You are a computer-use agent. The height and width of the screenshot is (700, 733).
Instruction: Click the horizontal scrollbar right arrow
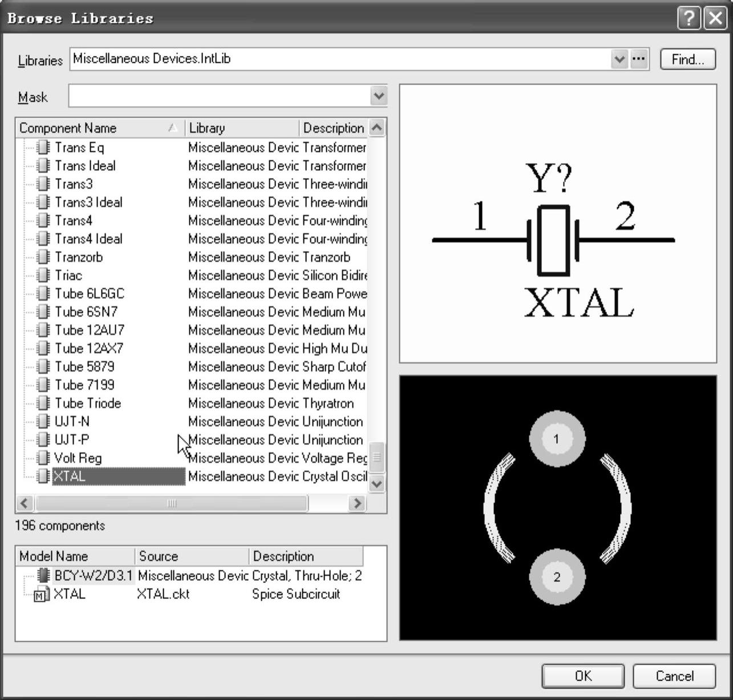click(x=357, y=503)
